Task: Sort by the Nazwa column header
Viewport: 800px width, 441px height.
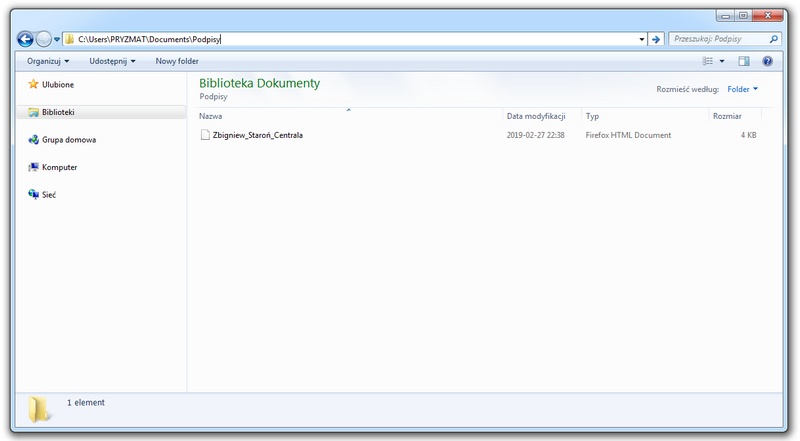Action: (x=349, y=116)
